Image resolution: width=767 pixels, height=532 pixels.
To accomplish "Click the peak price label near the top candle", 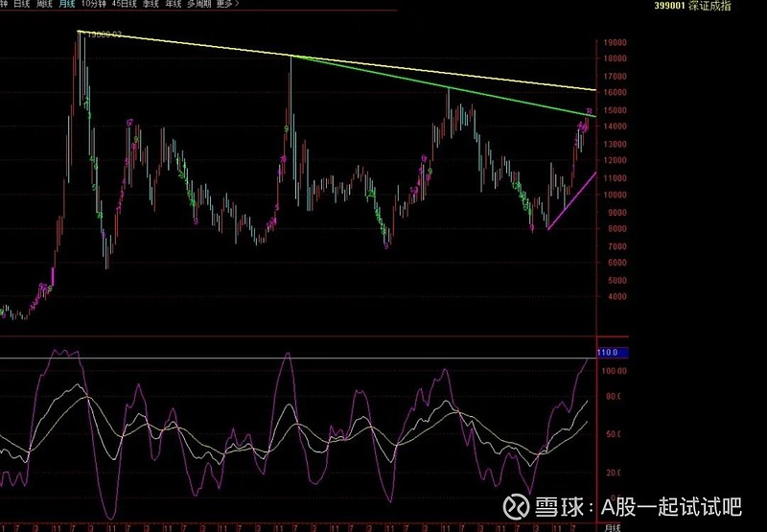I will pos(104,35).
